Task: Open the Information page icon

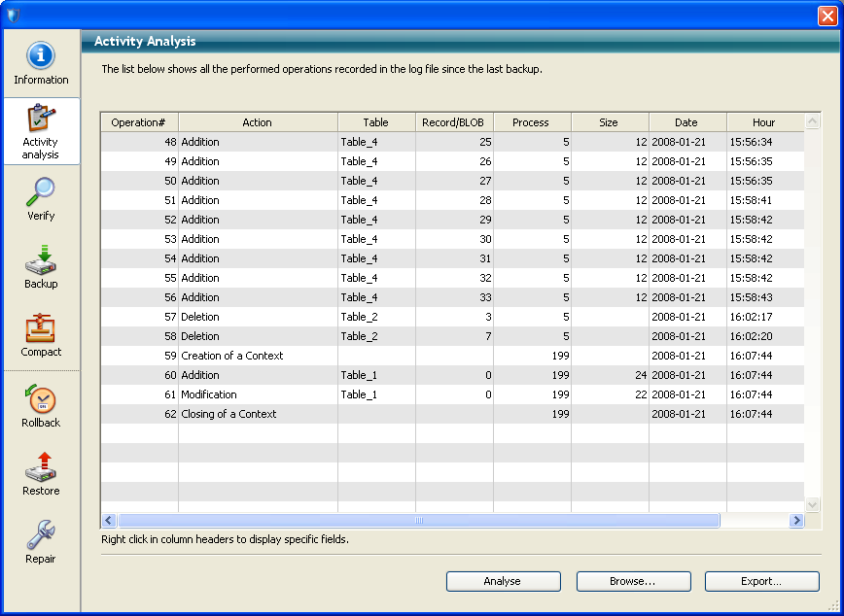Action: pyautogui.click(x=41, y=56)
